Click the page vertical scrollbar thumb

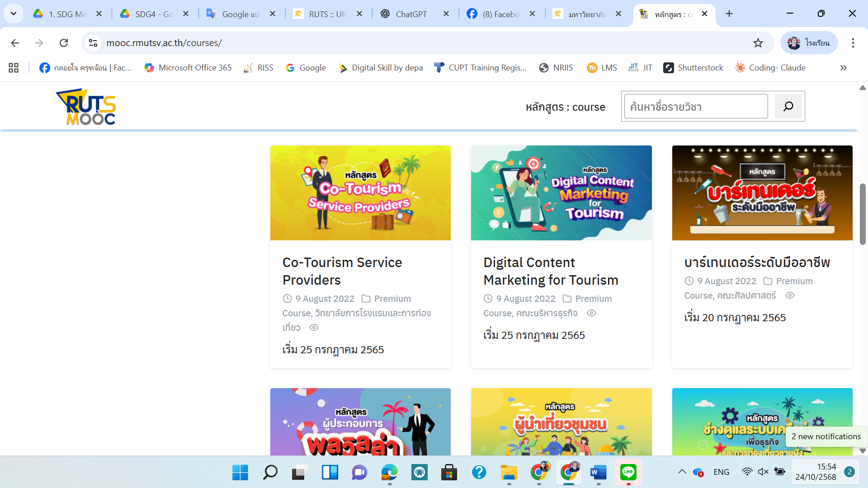coord(863,215)
